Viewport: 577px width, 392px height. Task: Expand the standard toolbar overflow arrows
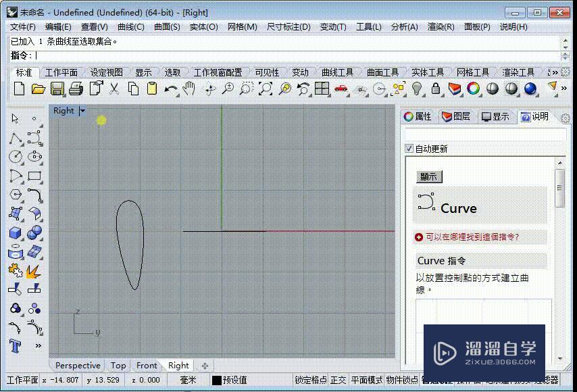tap(563, 89)
